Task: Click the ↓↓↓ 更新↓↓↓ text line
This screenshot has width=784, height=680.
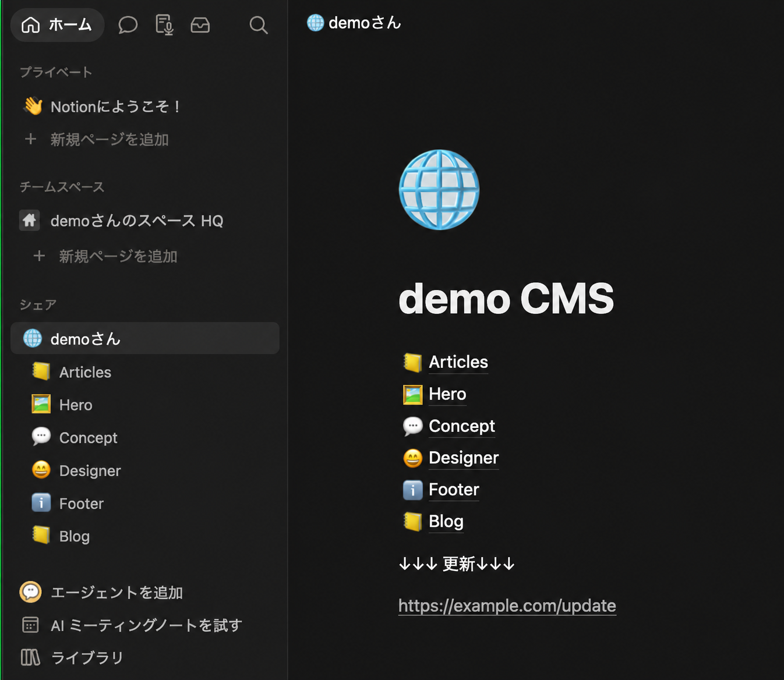Action: [x=457, y=564]
